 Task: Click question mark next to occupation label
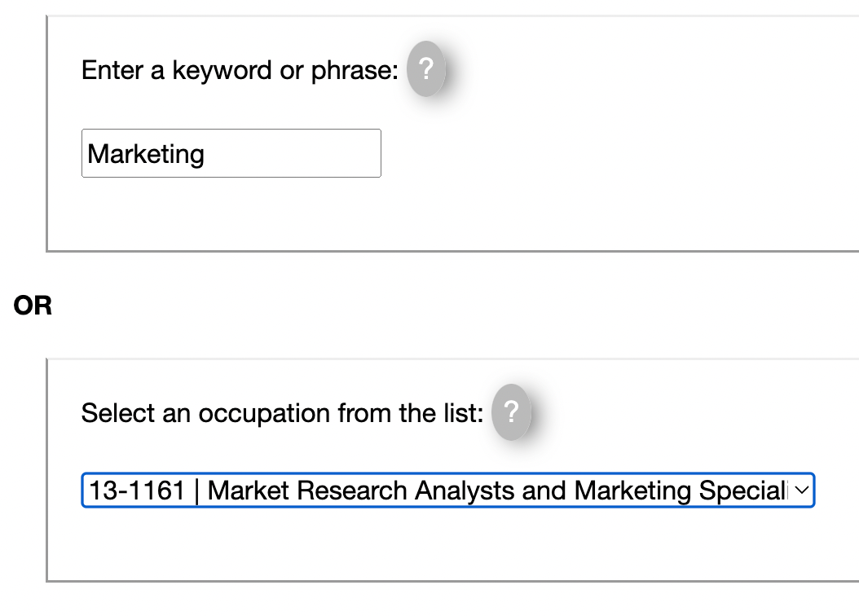[511, 412]
